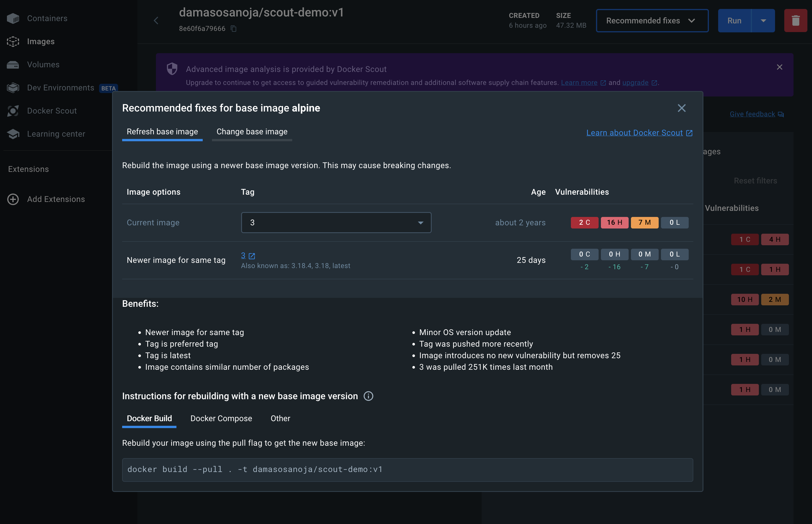Viewport: 812px width, 524px height.
Task: Click the Add Extensions plus icon
Action: (13, 199)
